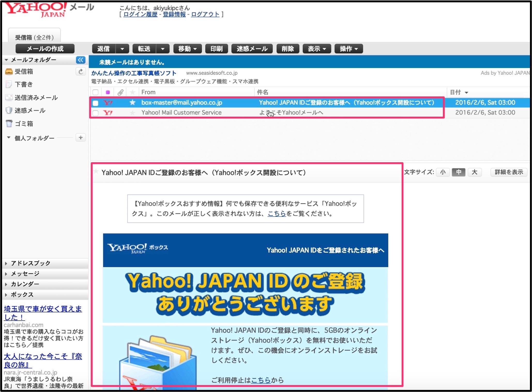Open the かんたん操作の工事写真帳ソフト ad link
532x392 pixels.
[134, 73]
